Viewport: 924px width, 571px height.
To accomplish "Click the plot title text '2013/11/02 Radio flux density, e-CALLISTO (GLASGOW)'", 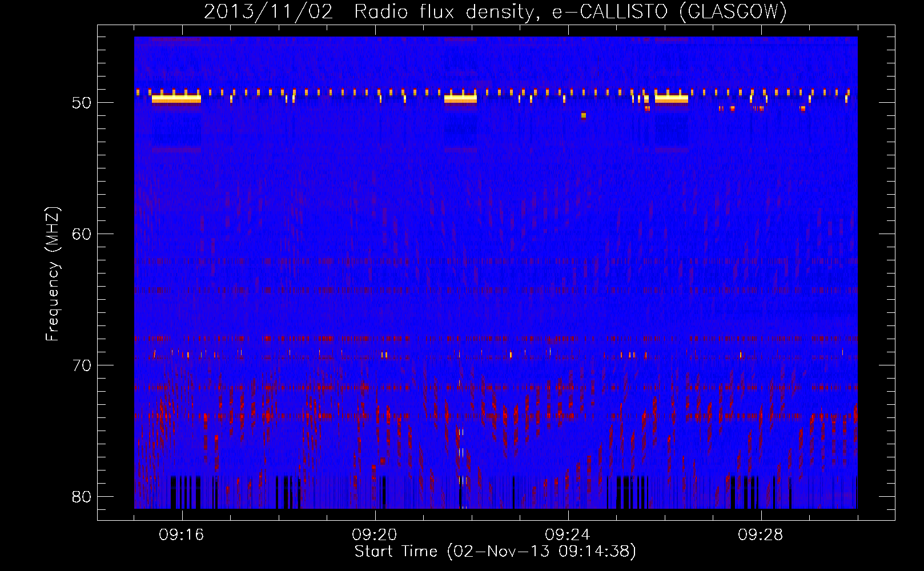I will click(x=495, y=11).
